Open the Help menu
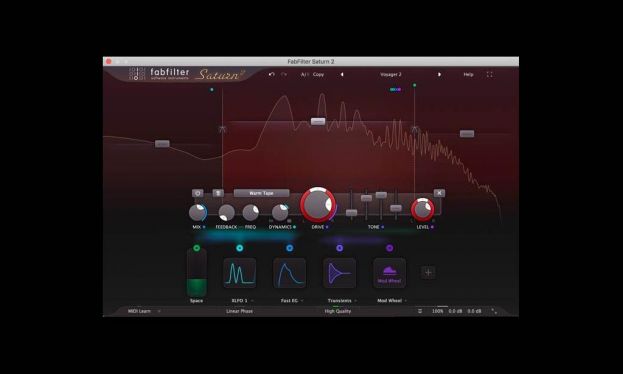Screen dimensions: 623x374 [468, 74]
